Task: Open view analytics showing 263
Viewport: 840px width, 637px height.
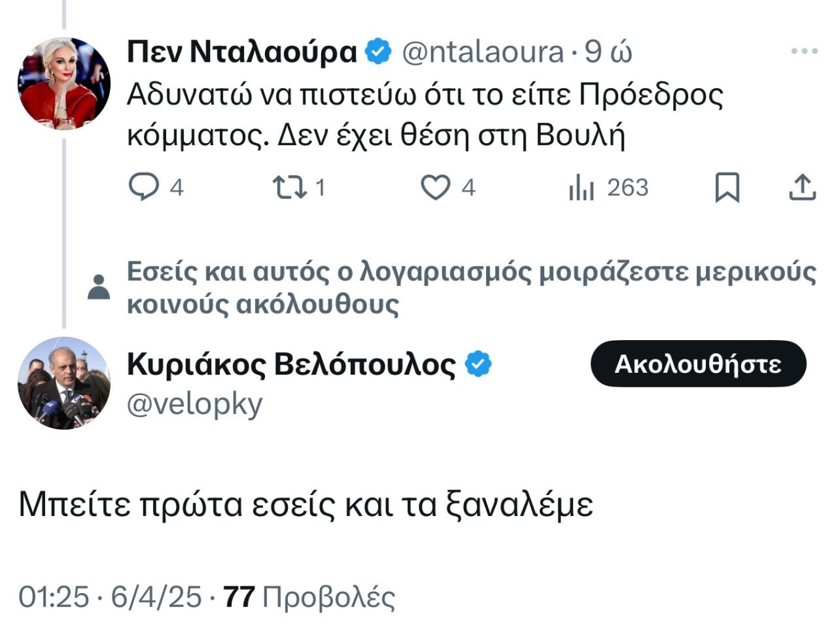Action: pyautogui.click(x=608, y=187)
